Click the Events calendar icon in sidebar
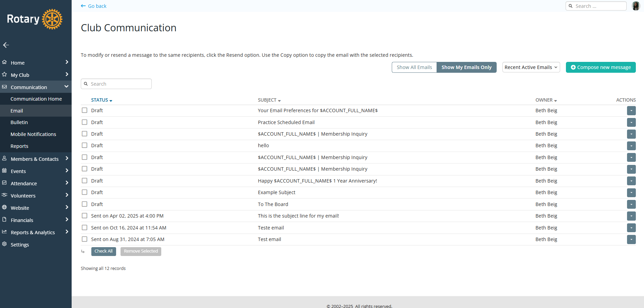The image size is (644, 308). tap(4, 171)
